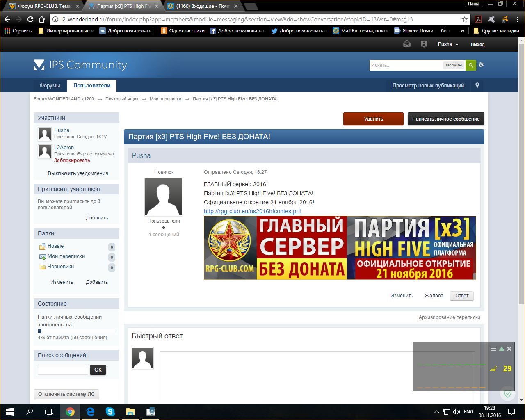Click the RPG-CLUB server banner image
This screenshot has width=525, height=420.
[340, 248]
